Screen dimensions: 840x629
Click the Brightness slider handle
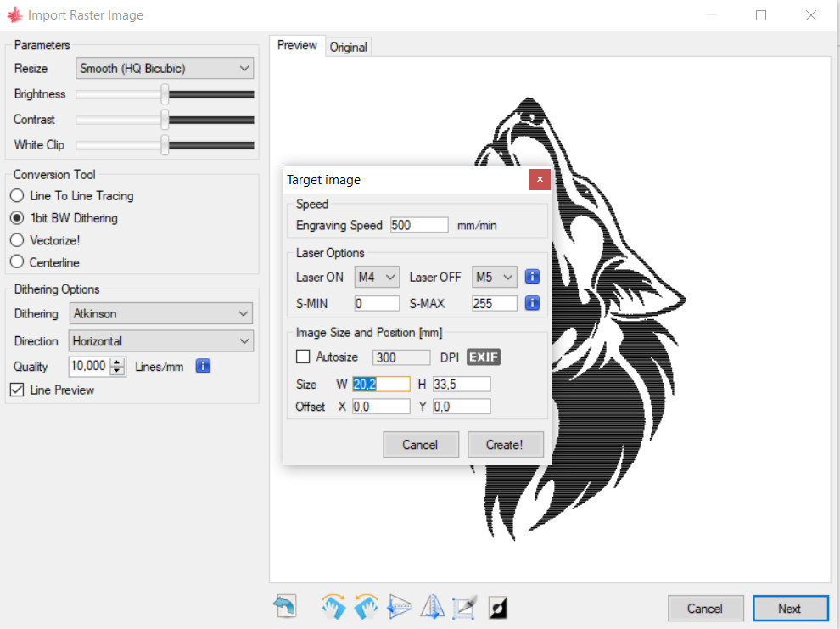[165, 94]
